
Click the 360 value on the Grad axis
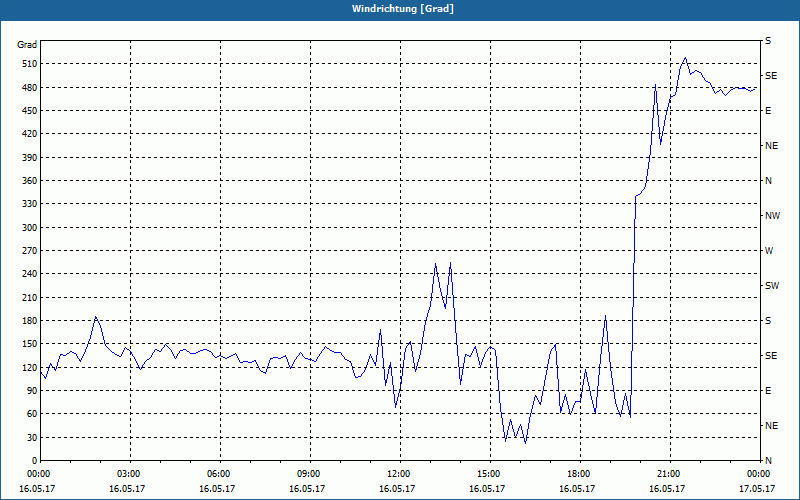(30, 181)
